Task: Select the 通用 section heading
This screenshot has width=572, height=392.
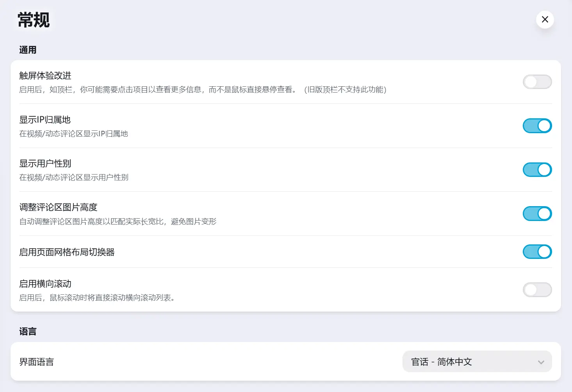Action: [28, 50]
